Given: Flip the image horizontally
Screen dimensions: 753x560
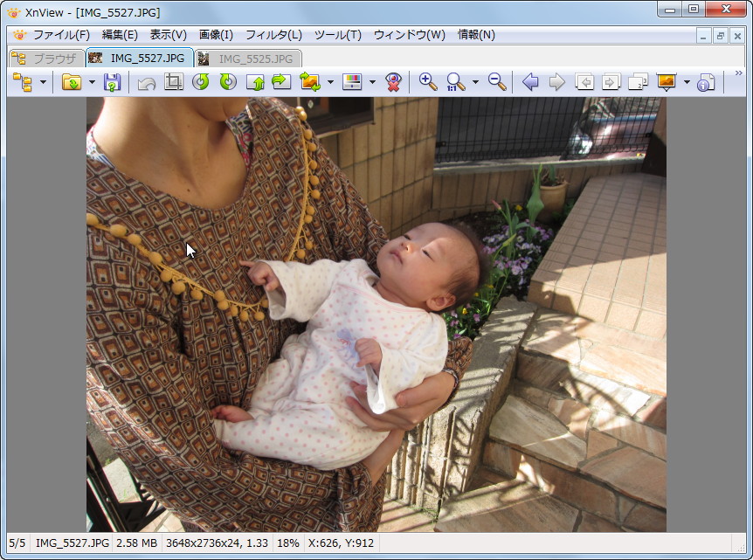Looking at the screenshot, I should pos(281,82).
